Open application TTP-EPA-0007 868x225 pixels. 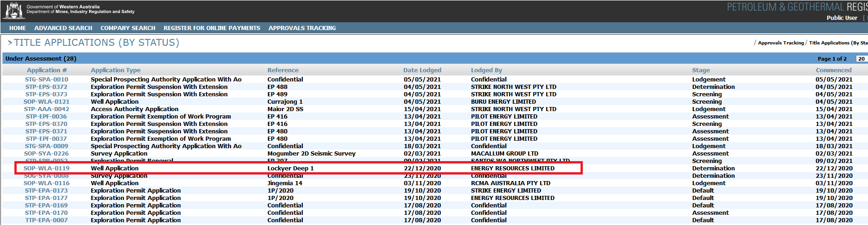(x=46, y=220)
